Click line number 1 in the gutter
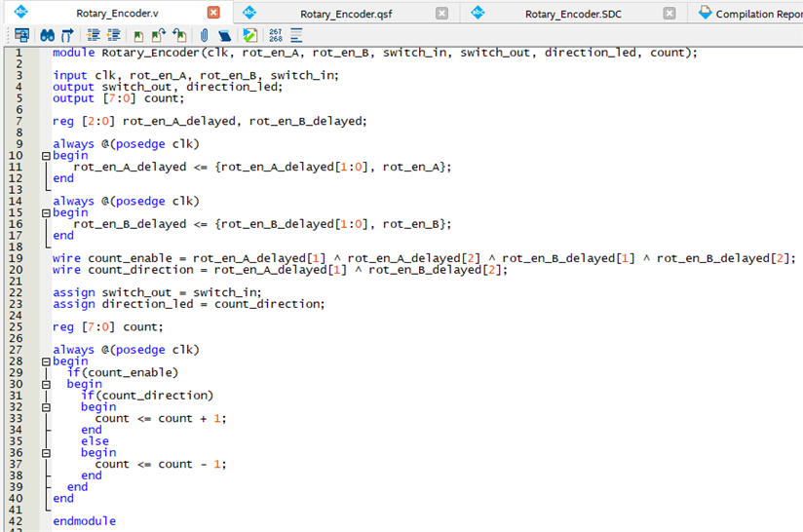803x532 pixels. [x=19, y=53]
